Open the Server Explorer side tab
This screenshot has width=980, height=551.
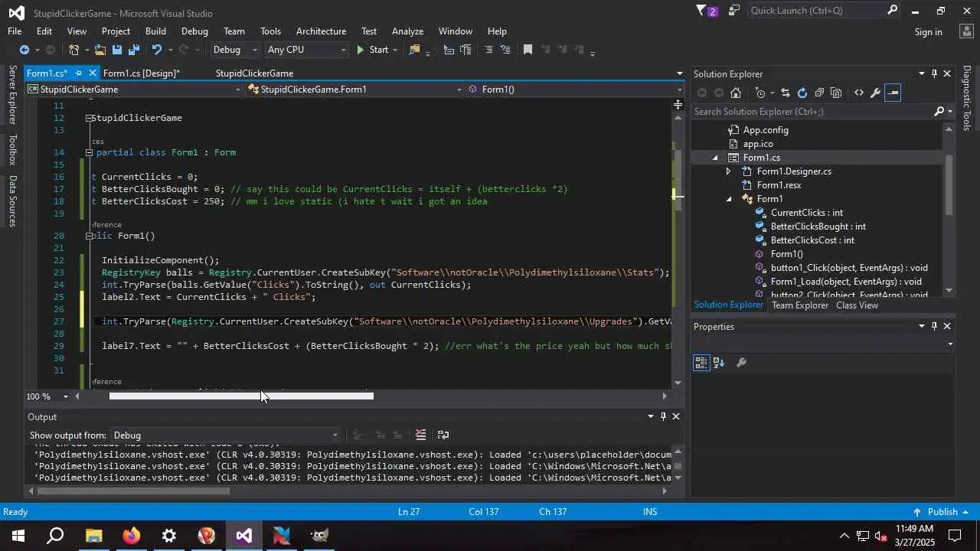(12, 95)
